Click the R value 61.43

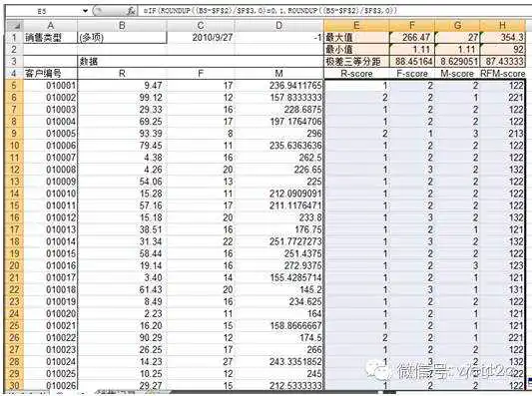click(122, 289)
